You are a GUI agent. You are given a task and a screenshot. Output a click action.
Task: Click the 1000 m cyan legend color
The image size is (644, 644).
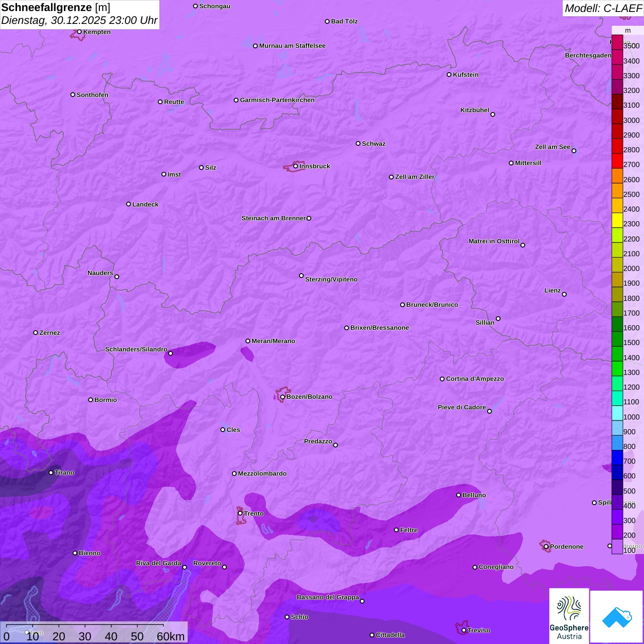pyautogui.click(x=617, y=413)
